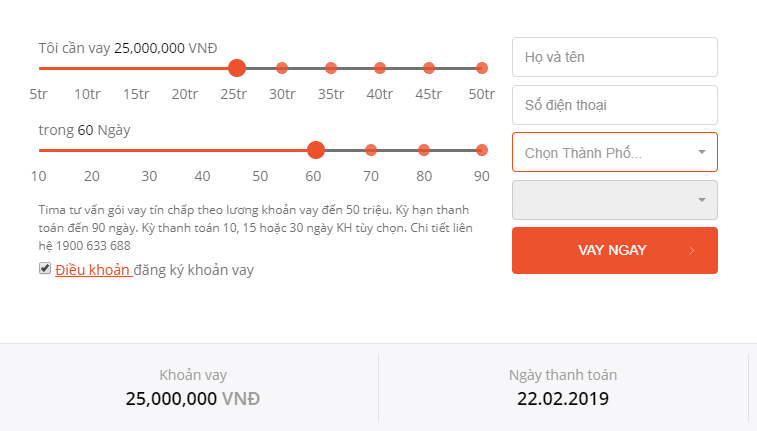Image resolution: width=757 pixels, height=431 pixels.
Task: Click the Họ và tên input field
Action: tap(615, 57)
